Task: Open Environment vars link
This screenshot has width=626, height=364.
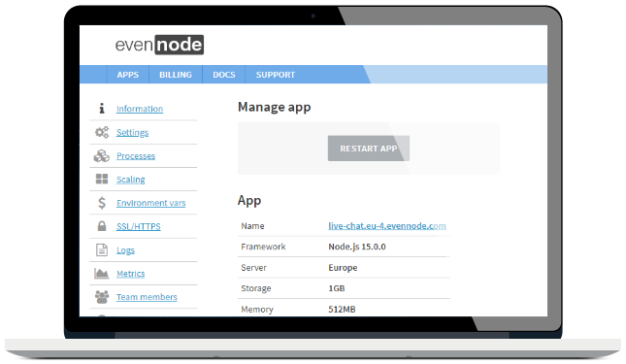Action: (x=150, y=203)
